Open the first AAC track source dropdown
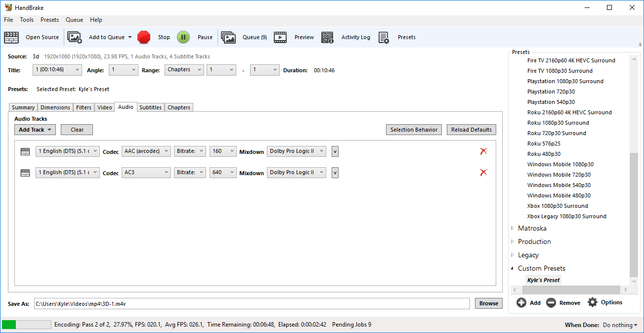This screenshot has width=644, height=333. tap(67, 151)
